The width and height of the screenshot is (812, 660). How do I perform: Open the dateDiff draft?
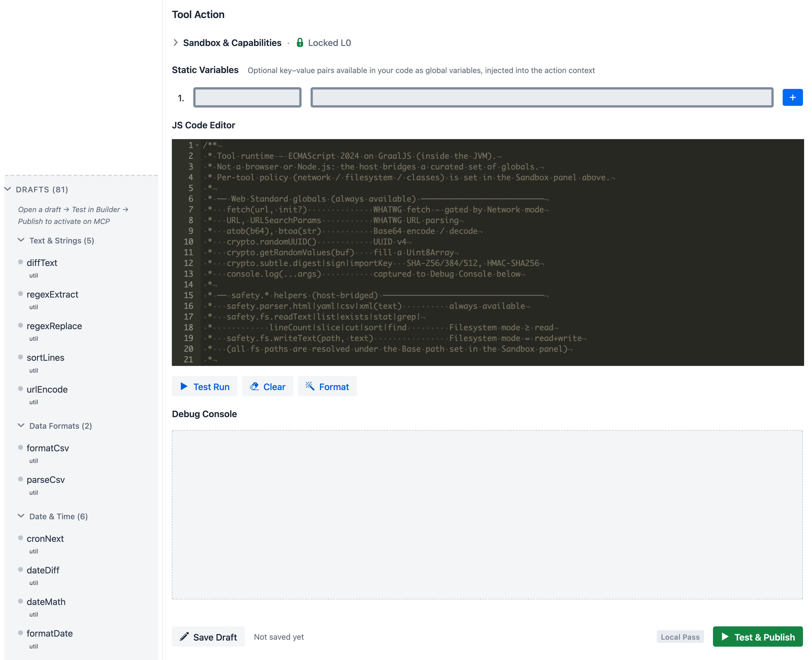[43, 570]
